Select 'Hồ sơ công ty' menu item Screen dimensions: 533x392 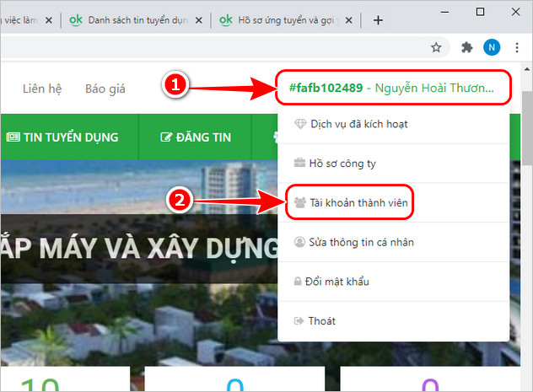pos(393,164)
